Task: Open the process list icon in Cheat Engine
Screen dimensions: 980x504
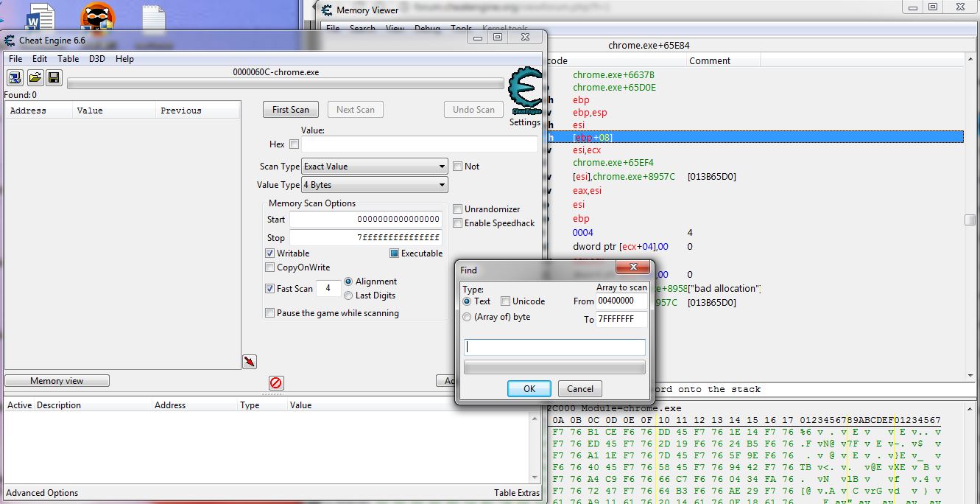Action: [x=14, y=77]
